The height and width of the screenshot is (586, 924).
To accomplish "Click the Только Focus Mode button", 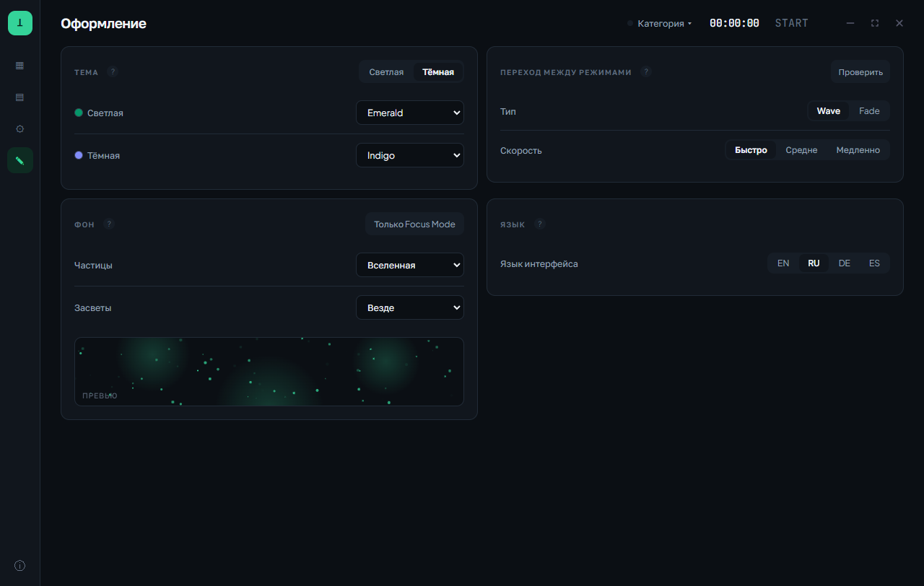I will click(x=414, y=224).
